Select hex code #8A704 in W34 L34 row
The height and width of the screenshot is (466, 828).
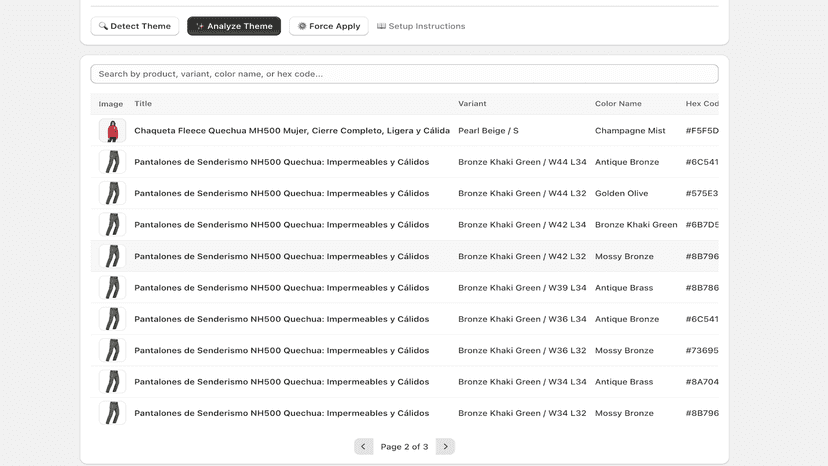point(702,381)
